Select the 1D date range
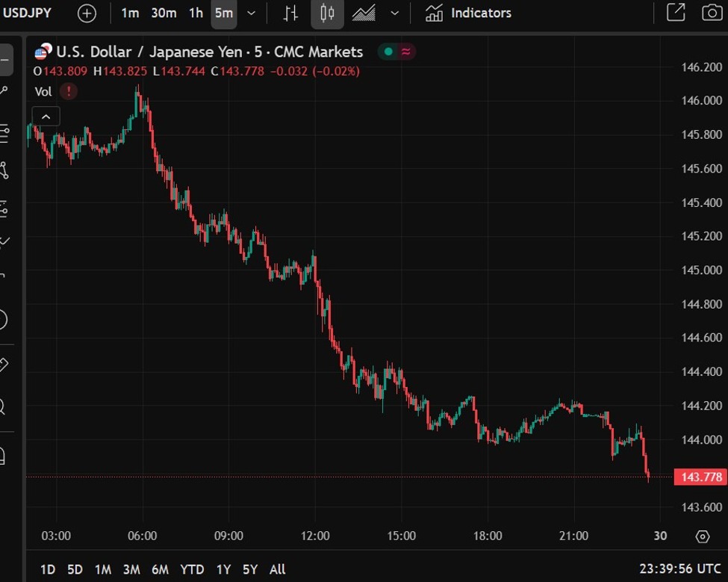Viewport: 728px width, 582px height. (x=48, y=569)
